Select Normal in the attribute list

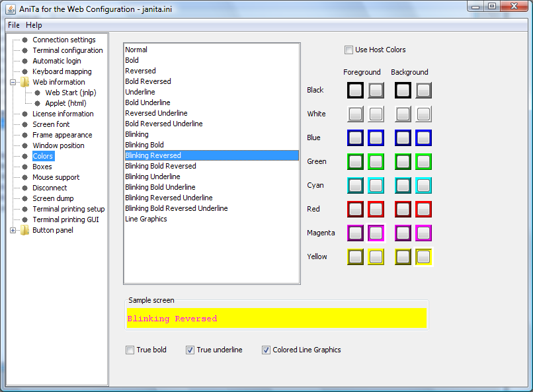tap(212, 50)
